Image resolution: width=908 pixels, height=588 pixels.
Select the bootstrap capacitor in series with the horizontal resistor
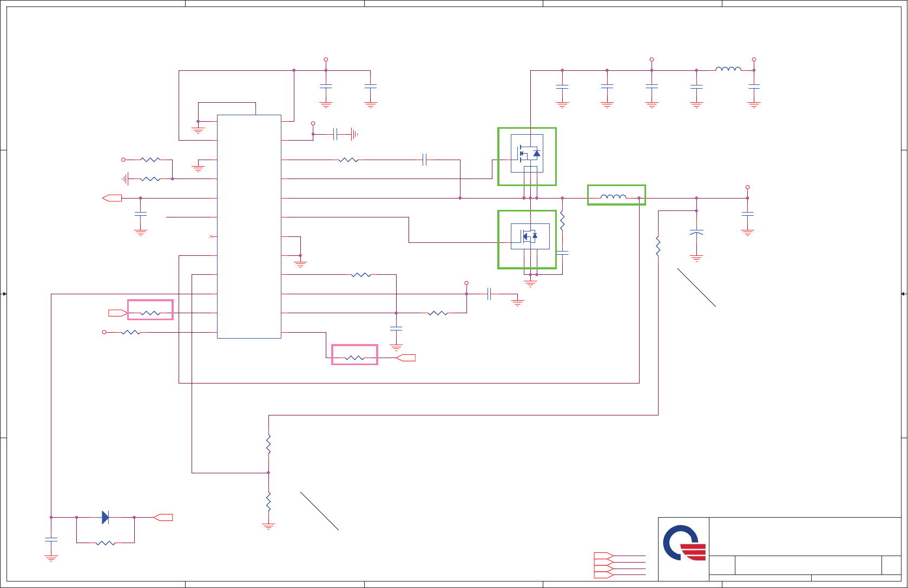click(x=425, y=160)
